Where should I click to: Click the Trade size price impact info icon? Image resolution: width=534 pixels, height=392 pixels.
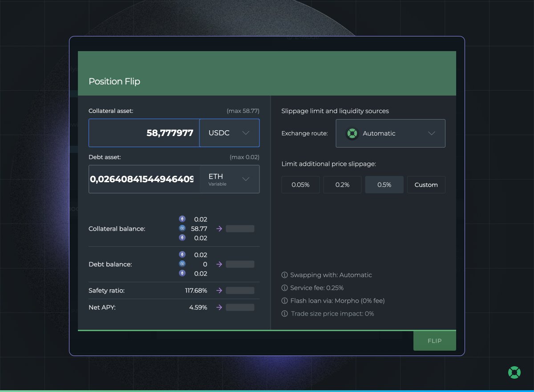point(285,314)
